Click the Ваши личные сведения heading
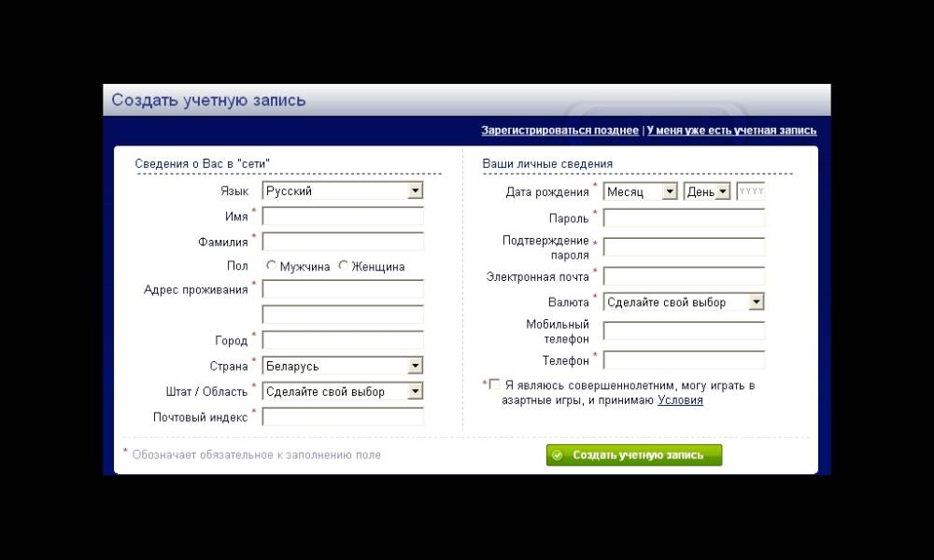The image size is (934, 560). pyautogui.click(x=547, y=163)
